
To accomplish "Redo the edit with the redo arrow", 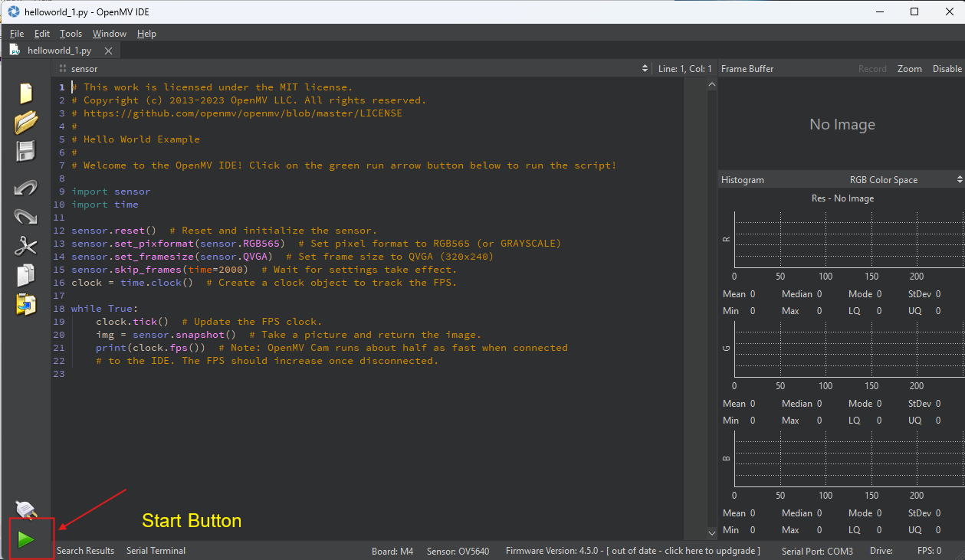I will [26, 217].
